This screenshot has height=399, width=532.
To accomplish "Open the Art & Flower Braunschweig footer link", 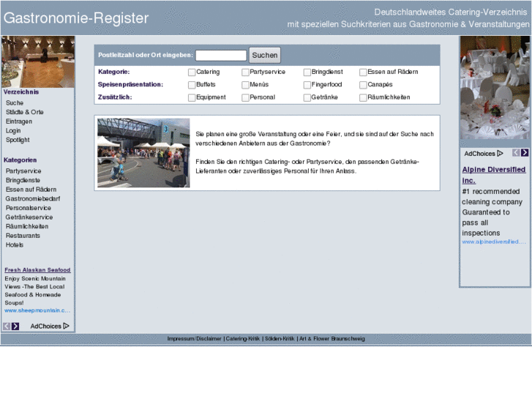I will [332, 338].
